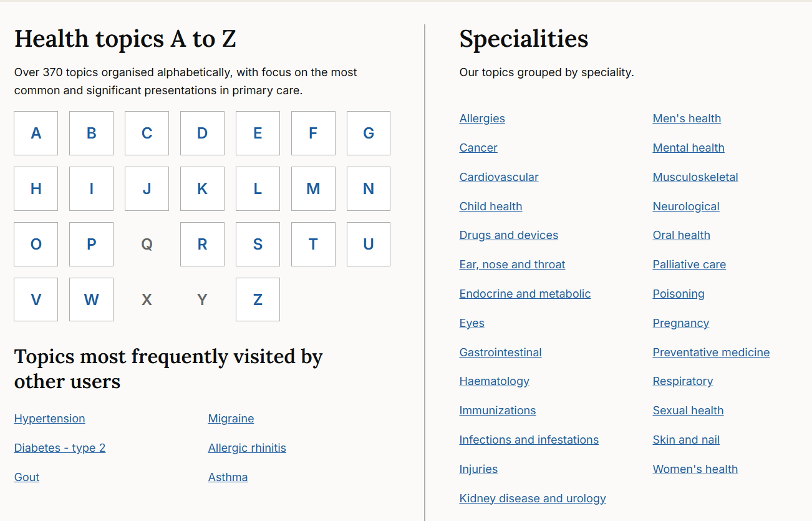Select the letter Z topic button
Image resolution: width=812 pixels, height=521 pixels.
[x=258, y=299]
